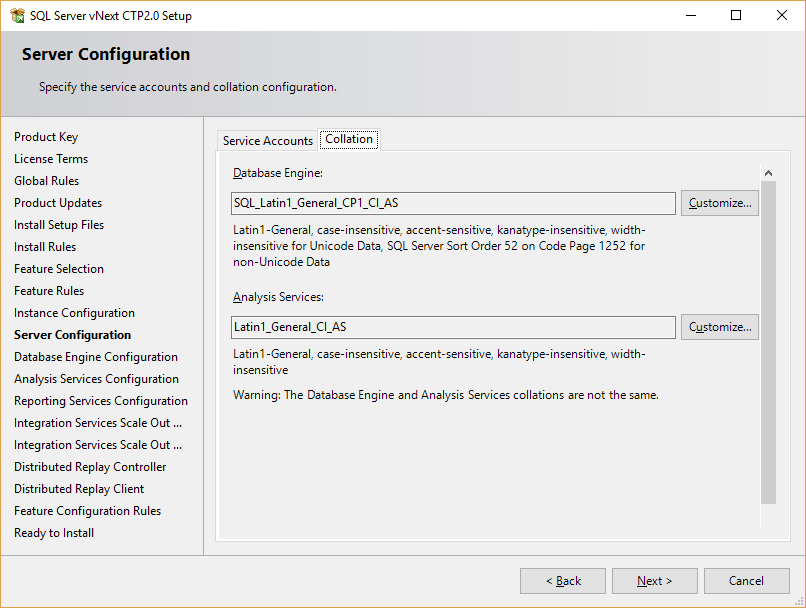
Task: Customize the Analysis Services collation
Action: pos(720,327)
